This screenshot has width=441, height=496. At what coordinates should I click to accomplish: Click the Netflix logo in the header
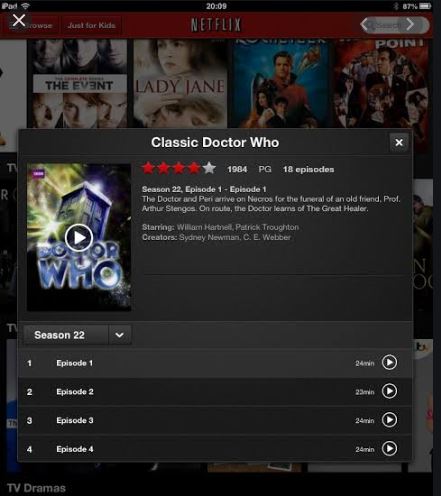tap(216, 25)
